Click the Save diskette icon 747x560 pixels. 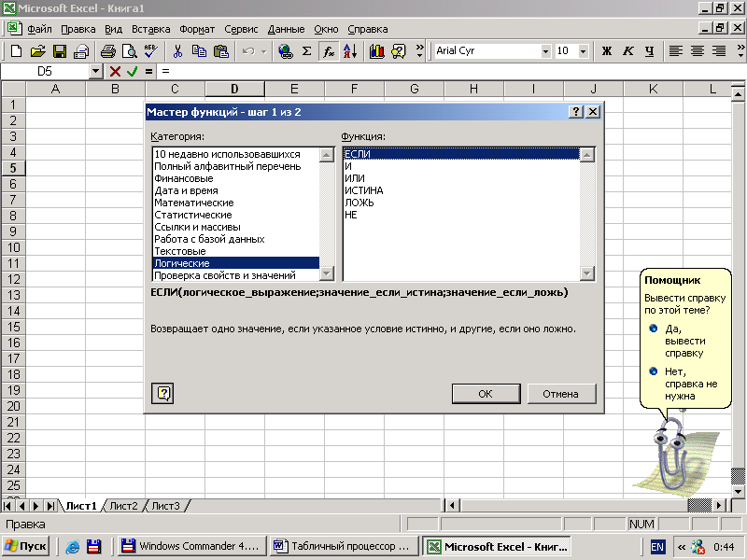60,51
